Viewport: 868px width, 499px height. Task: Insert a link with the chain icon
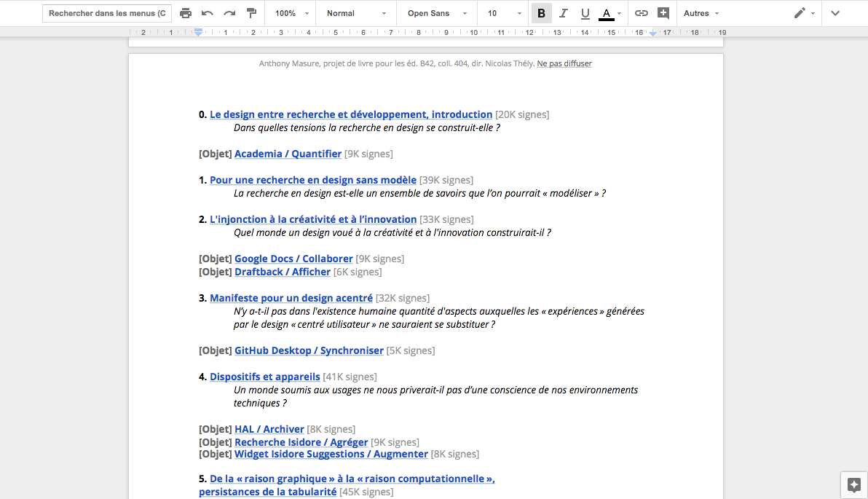pyautogui.click(x=641, y=13)
